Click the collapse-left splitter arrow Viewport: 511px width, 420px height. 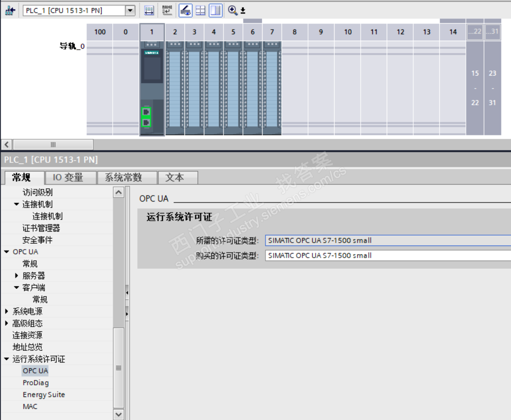coord(127,293)
